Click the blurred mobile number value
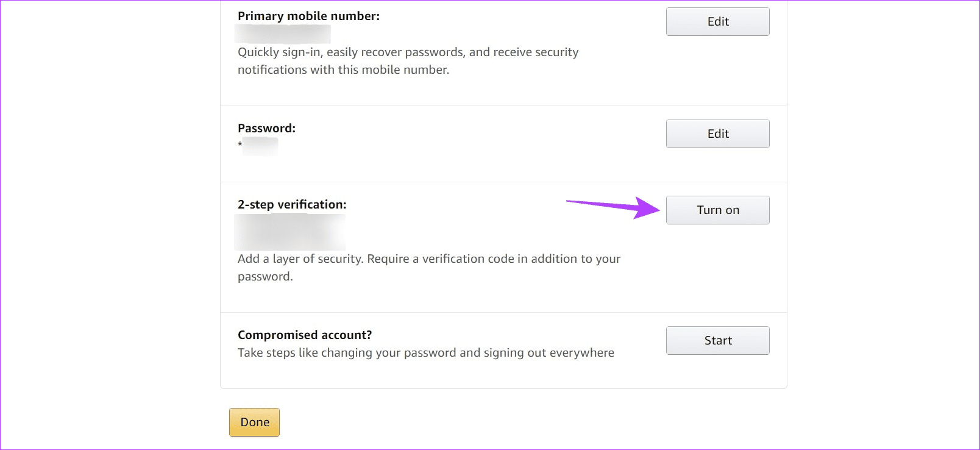Screen dimensions: 980x450 click(283, 34)
